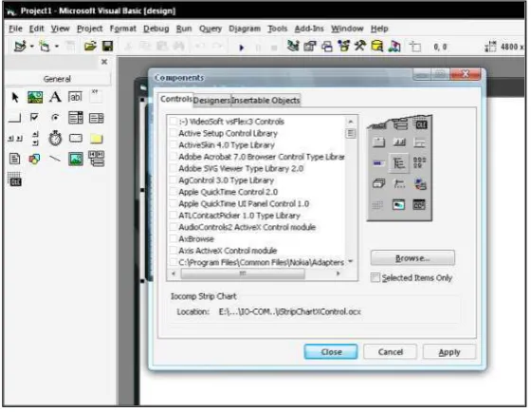Screen dimensions: 532x412
Task: Choose the Line control in the toolbox
Action: [55, 159]
